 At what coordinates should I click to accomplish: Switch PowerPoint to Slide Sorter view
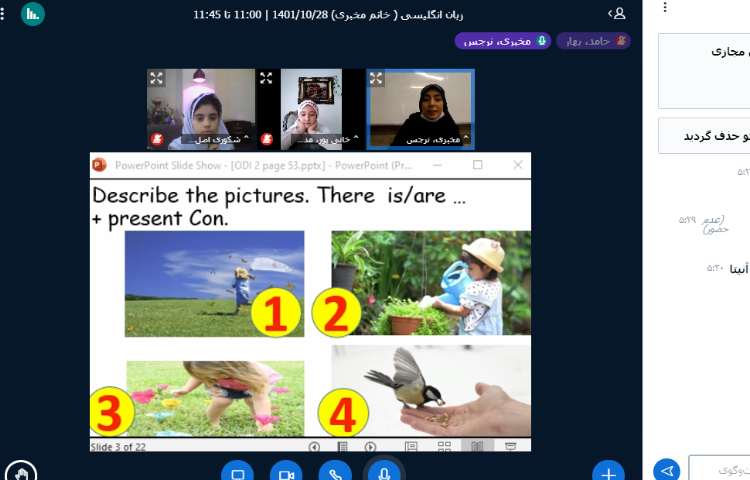[444, 446]
